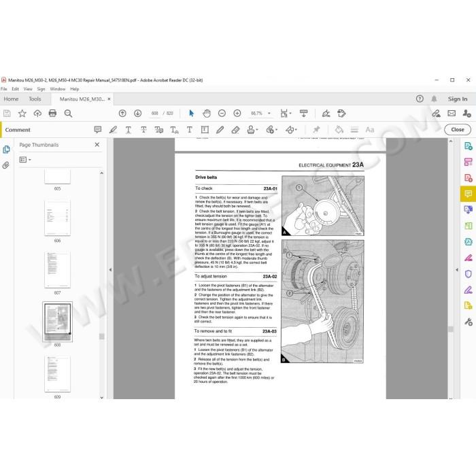Click the zoom in plus icon

coord(237,114)
